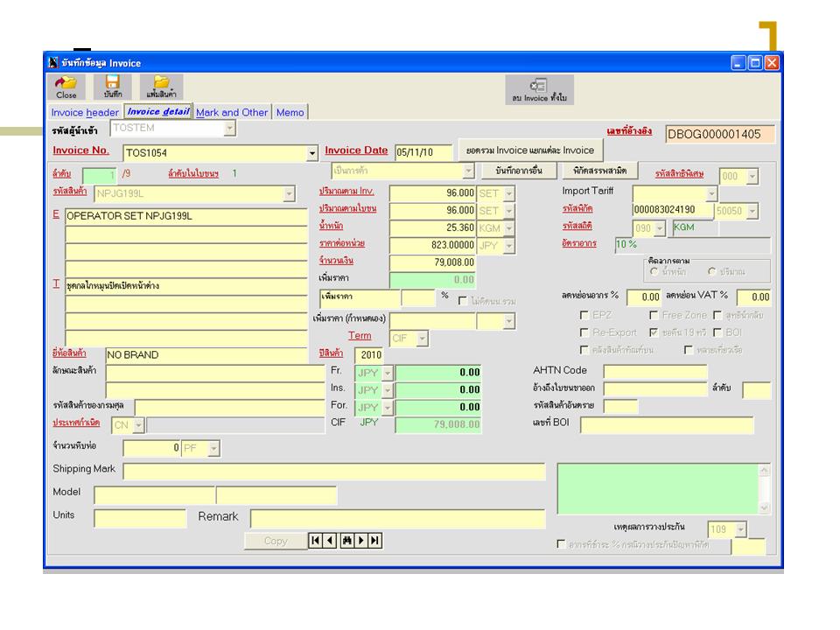Open the Import Tariff dropdown
The height and width of the screenshot is (630, 840).
(x=711, y=193)
